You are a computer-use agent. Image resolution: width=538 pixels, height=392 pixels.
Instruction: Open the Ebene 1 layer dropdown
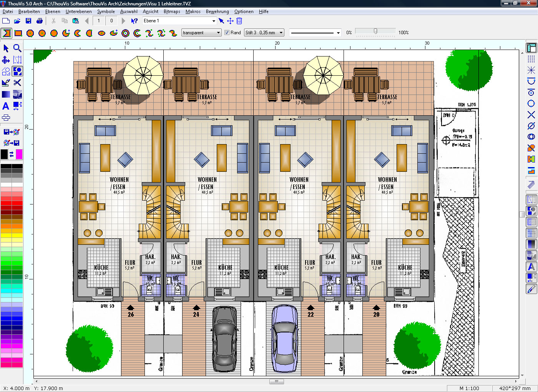click(214, 21)
